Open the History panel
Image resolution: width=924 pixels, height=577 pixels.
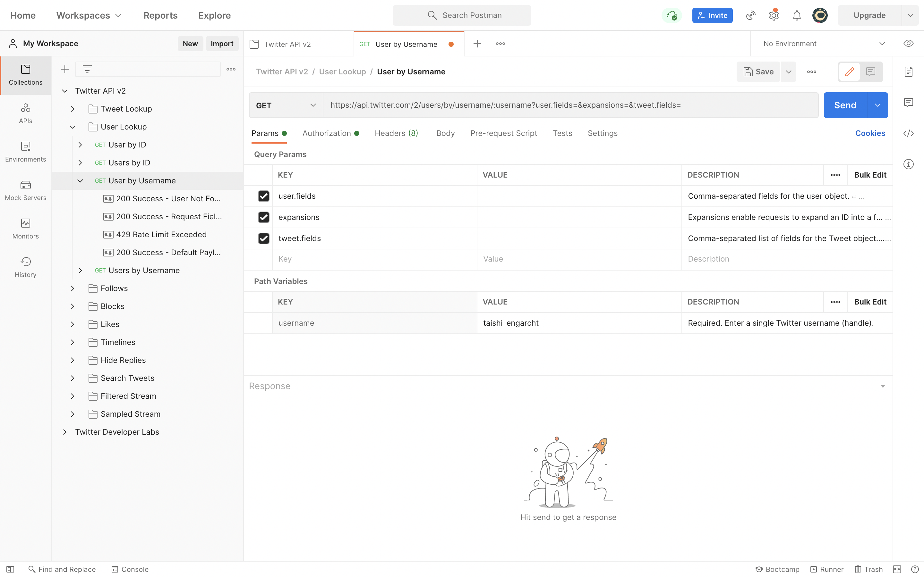coord(25,267)
